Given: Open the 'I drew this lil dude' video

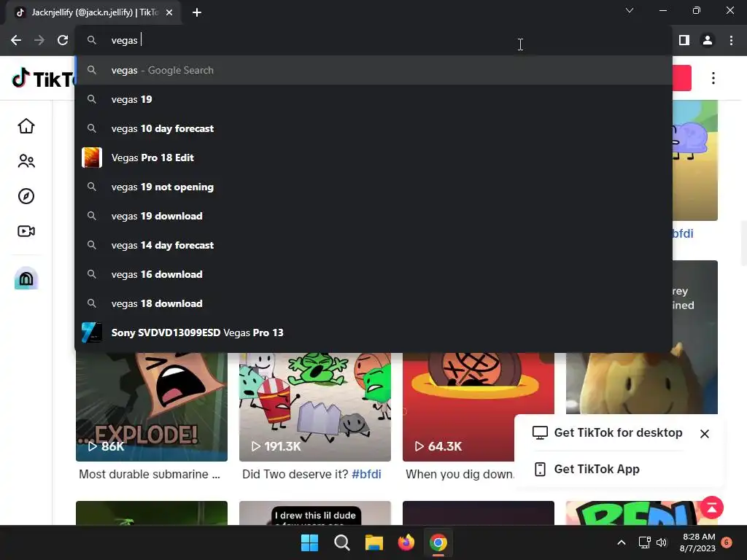Looking at the screenshot, I should click(315, 513).
